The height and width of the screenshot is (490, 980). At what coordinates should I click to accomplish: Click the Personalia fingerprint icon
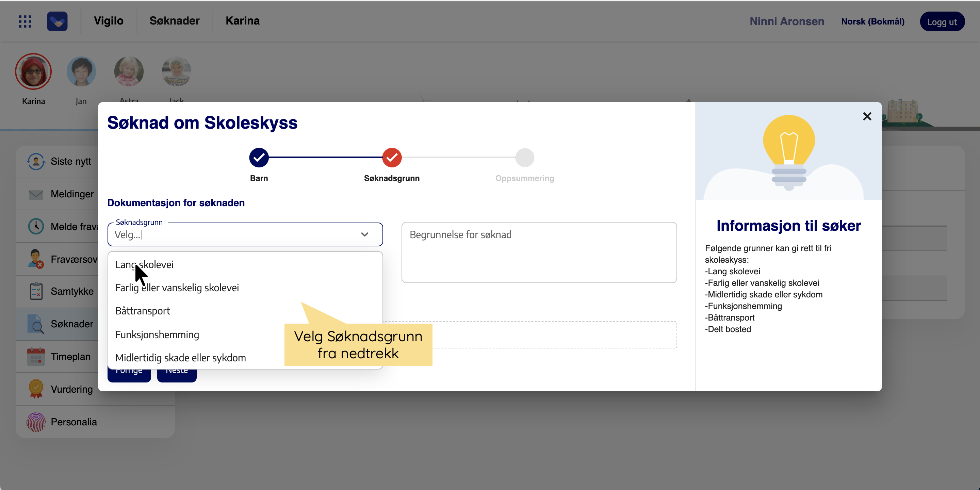coord(36,422)
